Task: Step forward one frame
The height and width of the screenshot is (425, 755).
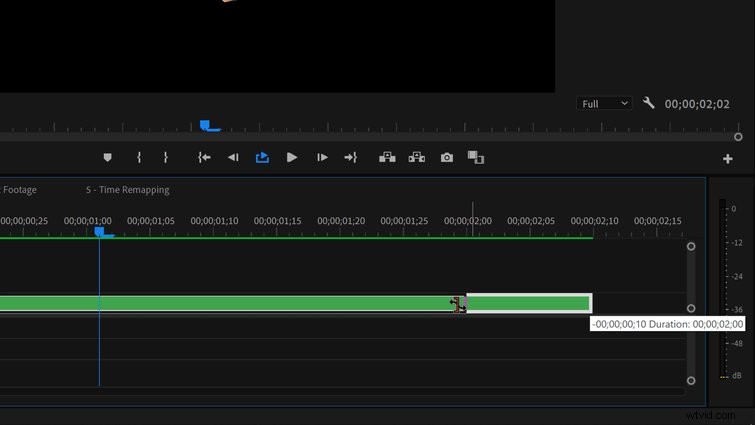Action: tap(322, 157)
